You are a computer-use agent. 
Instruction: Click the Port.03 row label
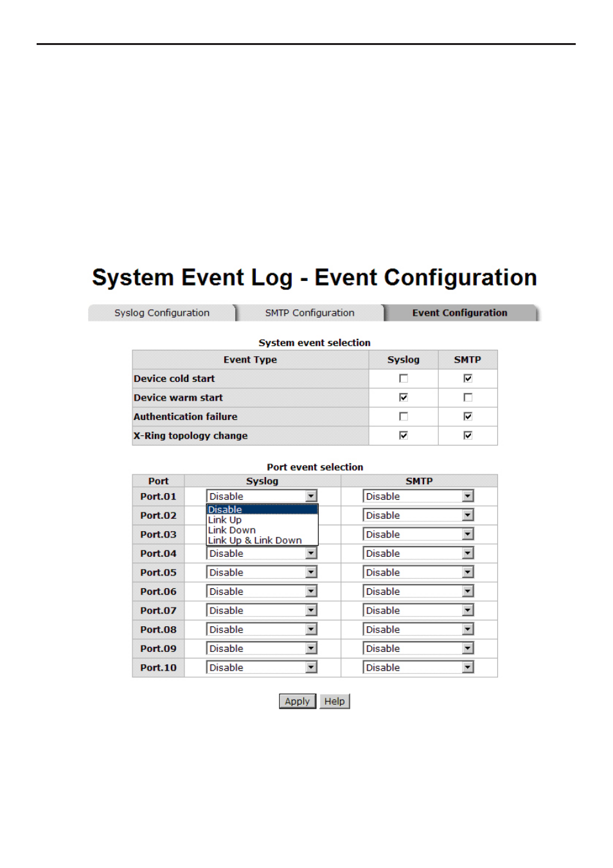pyautogui.click(x=158, y=534)
